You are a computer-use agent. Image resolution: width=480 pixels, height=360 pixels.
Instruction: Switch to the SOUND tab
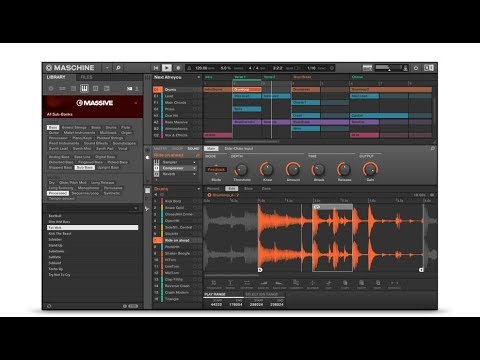click(193, 149)
